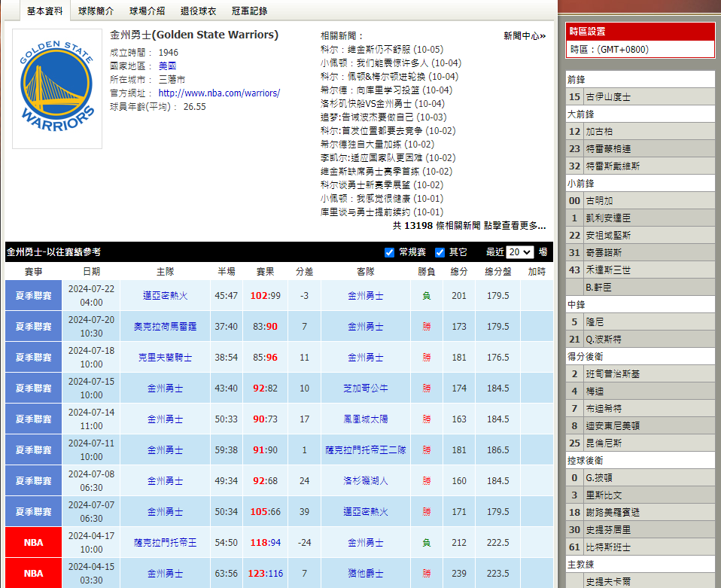The width and height of the screenshot is (721, 588).
Task: Click the red NBA label for 2024-04-17
Action: [34, 542]
